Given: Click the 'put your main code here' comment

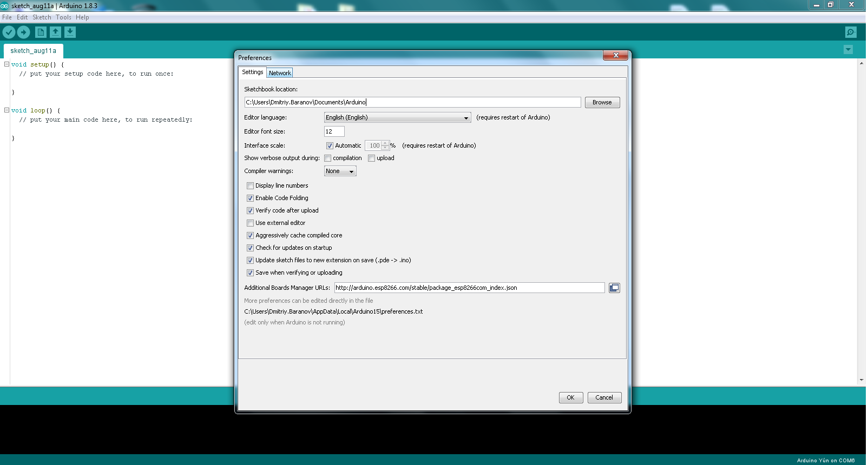Looking at the screenshot, I should click(106, 119).
